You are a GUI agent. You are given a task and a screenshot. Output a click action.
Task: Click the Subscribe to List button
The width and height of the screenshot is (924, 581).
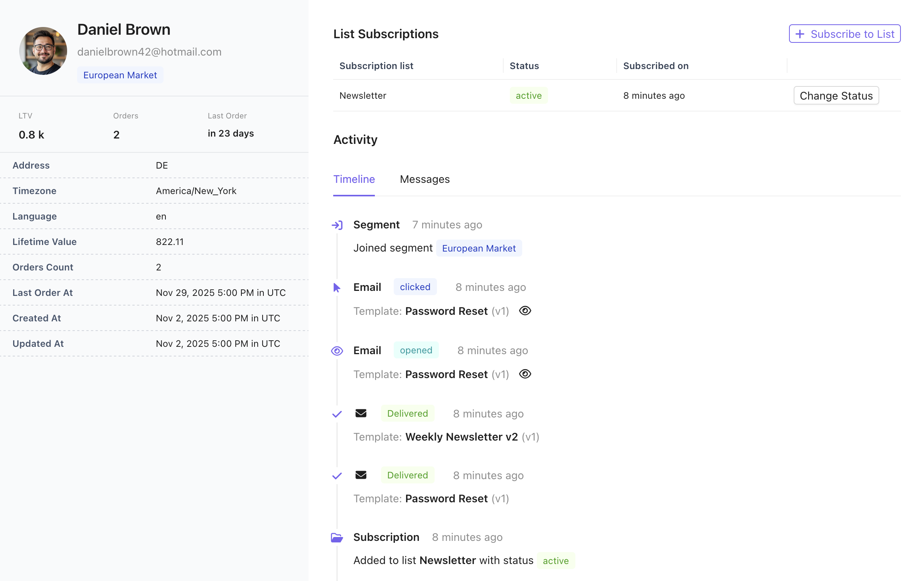(845, 34)
